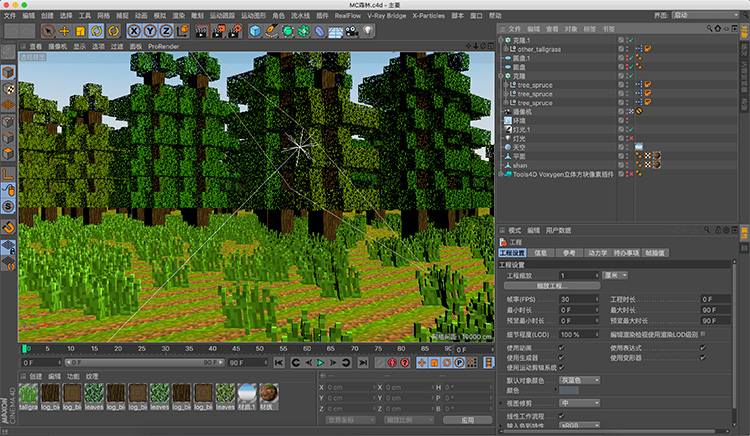Toggle snapping magnet icon

pyautogui.click(x=8, y=227)
